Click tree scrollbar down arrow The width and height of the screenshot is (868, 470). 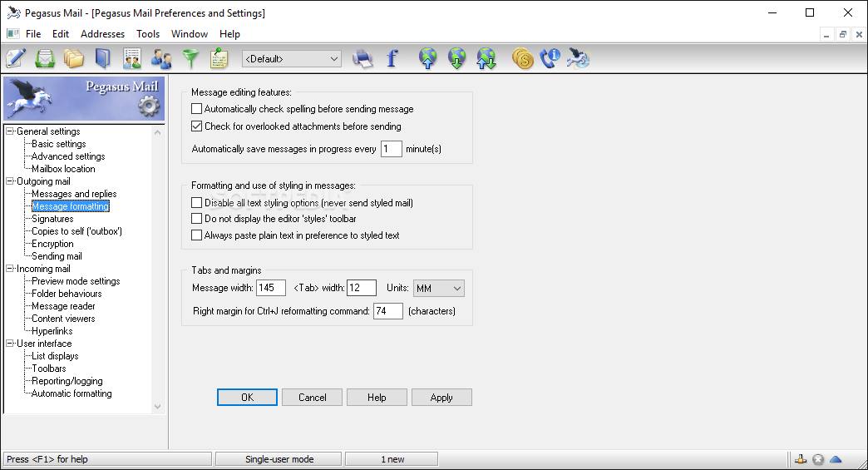158,406
